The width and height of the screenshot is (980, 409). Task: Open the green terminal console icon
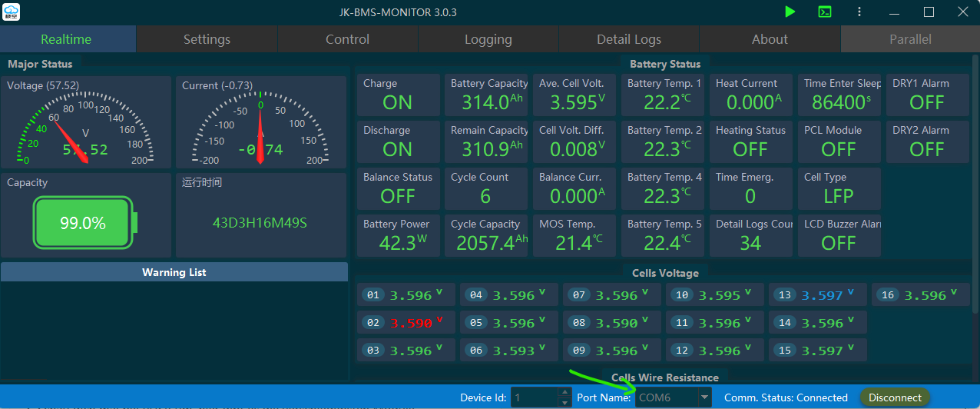point(824,12)
